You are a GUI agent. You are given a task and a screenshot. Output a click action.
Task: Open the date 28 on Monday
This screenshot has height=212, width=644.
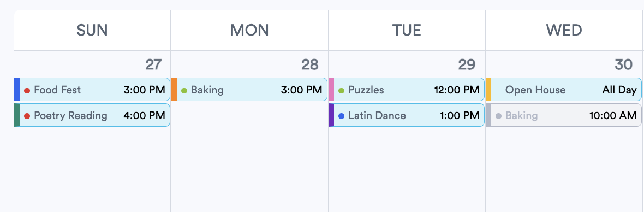click(x=309, y=64)
